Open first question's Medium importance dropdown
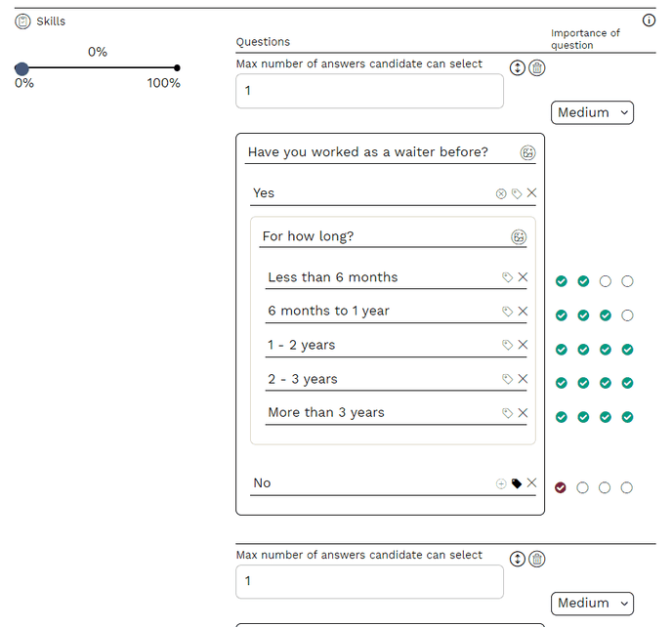Viewport: 672px width, 627px height. pos(592,112)
